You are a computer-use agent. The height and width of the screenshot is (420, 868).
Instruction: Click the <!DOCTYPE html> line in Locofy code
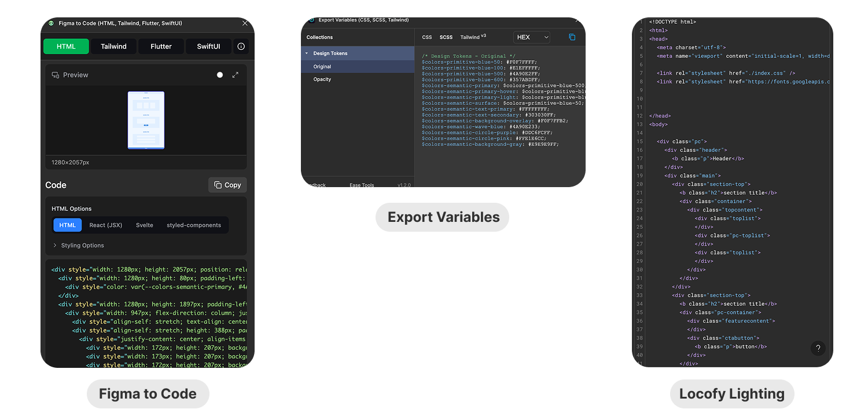point(672,22)
